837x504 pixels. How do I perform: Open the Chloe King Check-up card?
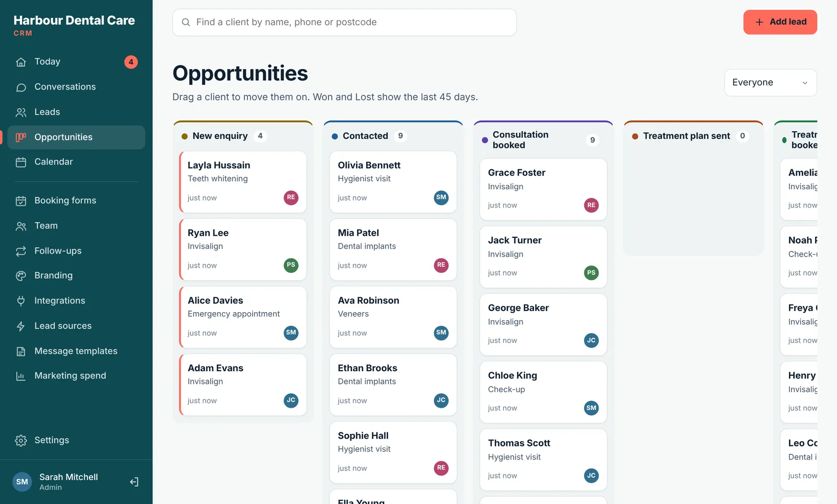(543, 392)
